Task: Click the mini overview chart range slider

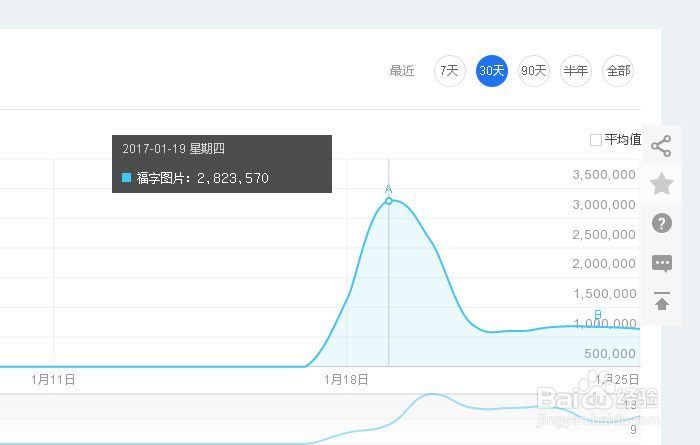Action: coord(320,420)
